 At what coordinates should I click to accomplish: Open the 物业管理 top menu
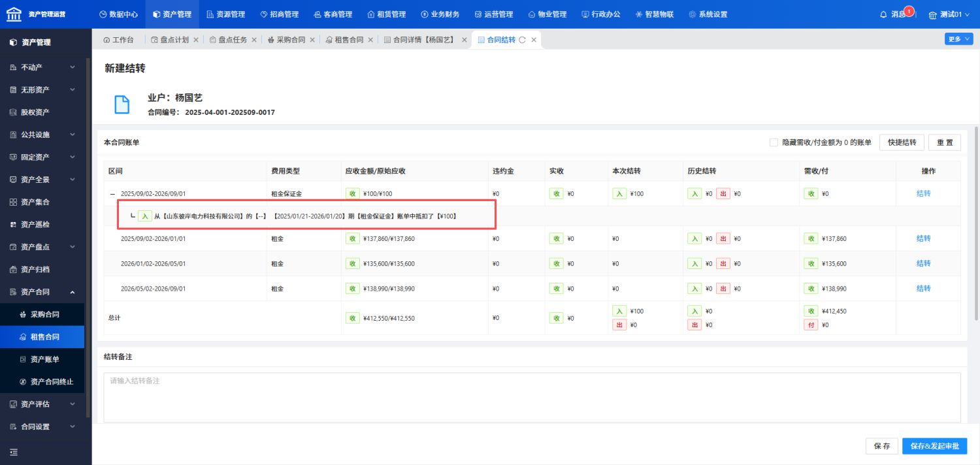click(x=547, y=14)
